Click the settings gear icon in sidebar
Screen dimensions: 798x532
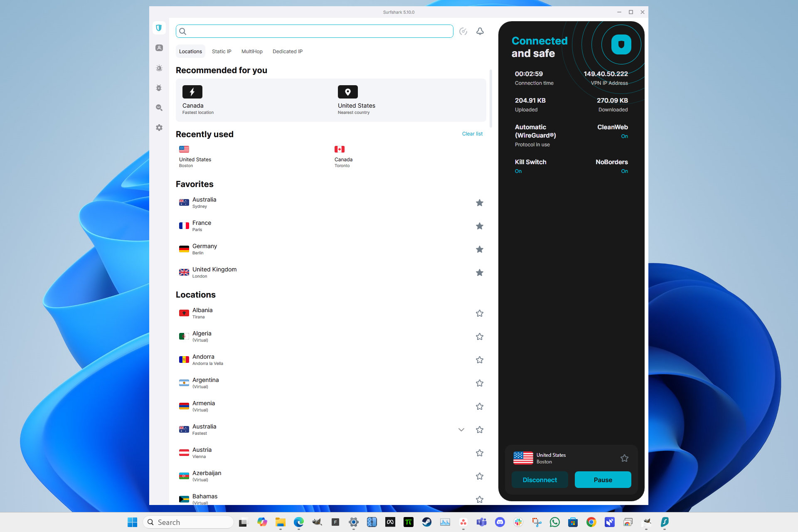pos(160,126)
